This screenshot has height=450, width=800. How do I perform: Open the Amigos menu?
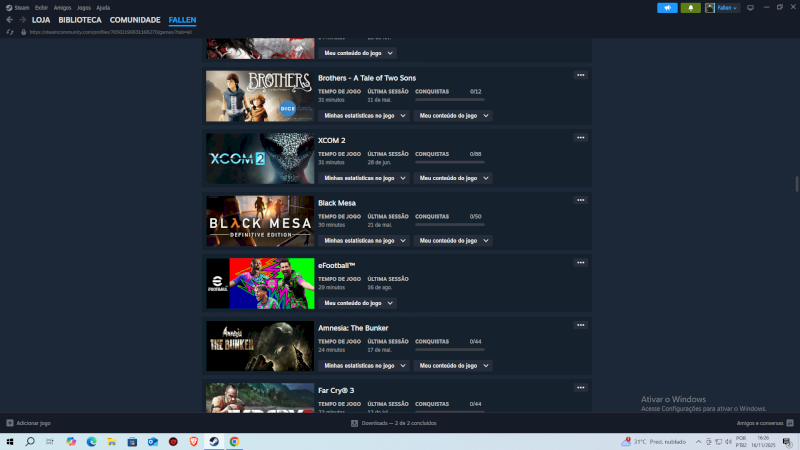click(x=62, y=8)
